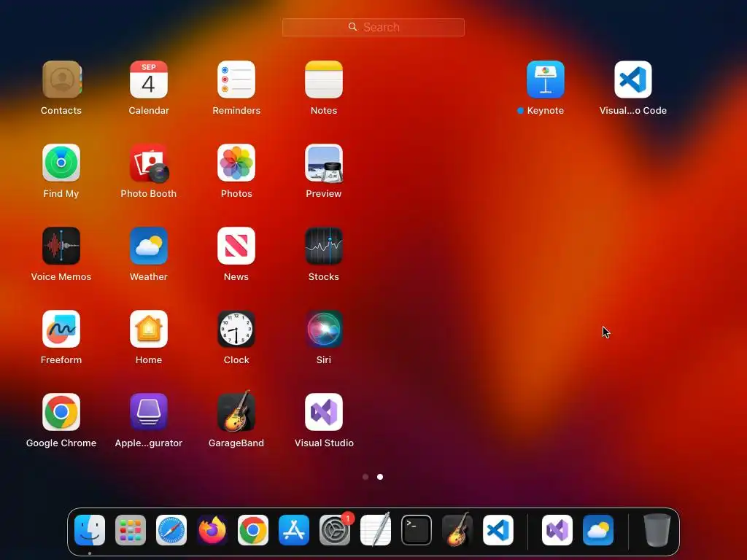Screen dimensions: 747x560
Task: Open the Find My app
Action: [x=61, y=163]
